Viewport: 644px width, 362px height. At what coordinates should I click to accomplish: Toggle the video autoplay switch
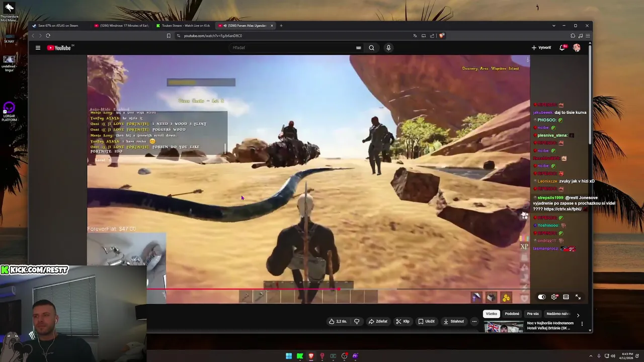tap(542, 297)
